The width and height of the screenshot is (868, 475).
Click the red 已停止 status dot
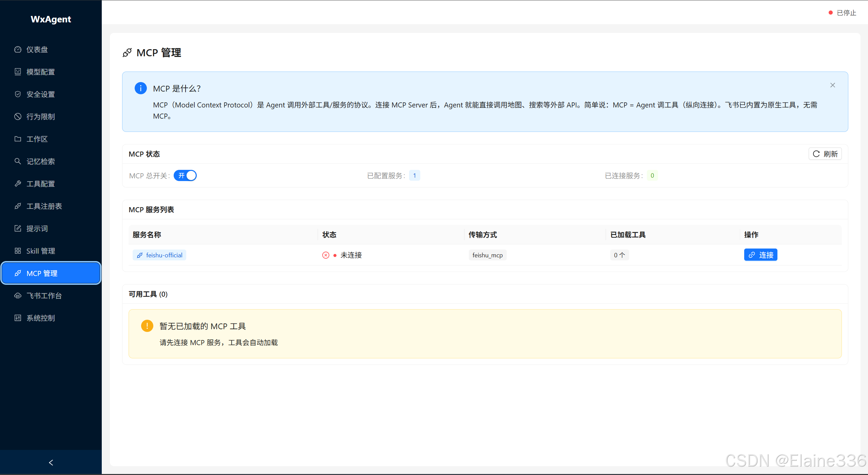[x=831, y=13]
